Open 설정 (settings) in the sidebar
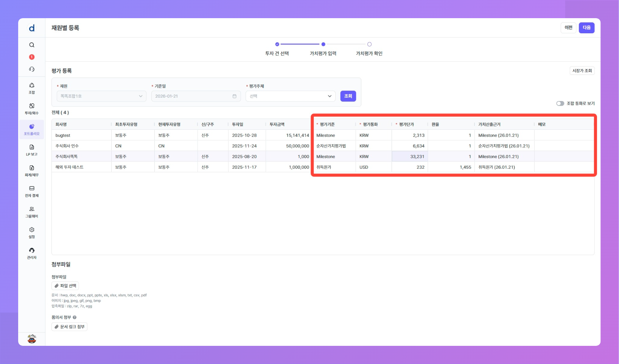This screenshot has height=364, width=619. (x=32, y=233)
